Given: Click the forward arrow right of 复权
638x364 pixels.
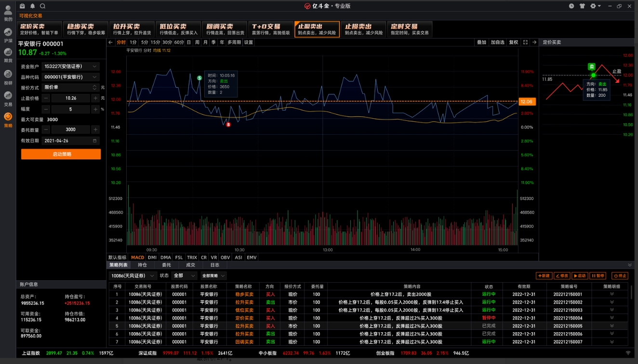Looking at the screenshot, I should (534, 42).
